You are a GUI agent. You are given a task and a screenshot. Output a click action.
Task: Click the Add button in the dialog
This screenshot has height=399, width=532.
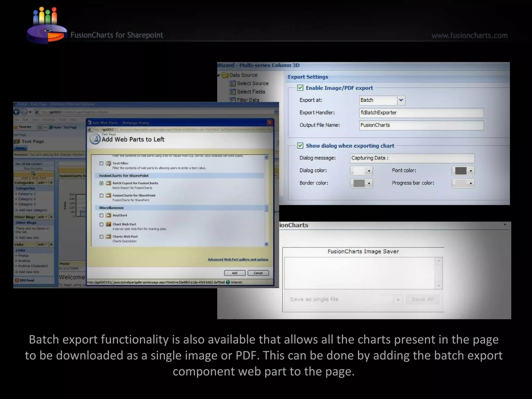(x=235, y=273)
